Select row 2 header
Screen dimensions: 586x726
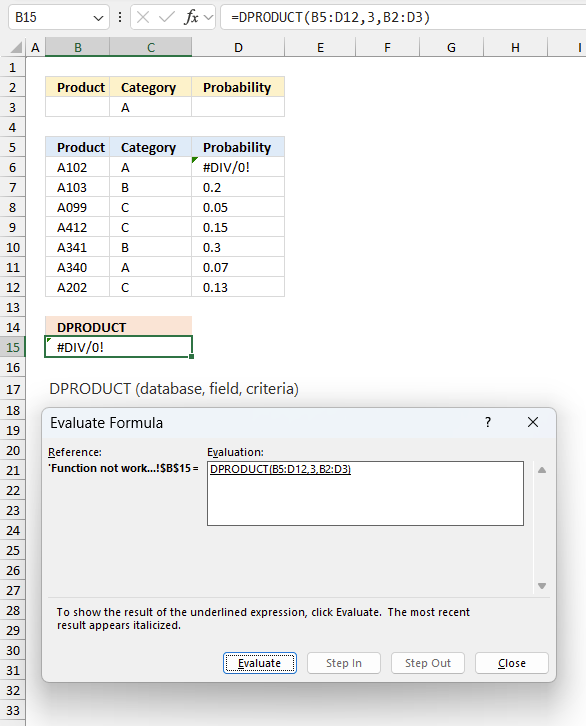pos(13,88)
